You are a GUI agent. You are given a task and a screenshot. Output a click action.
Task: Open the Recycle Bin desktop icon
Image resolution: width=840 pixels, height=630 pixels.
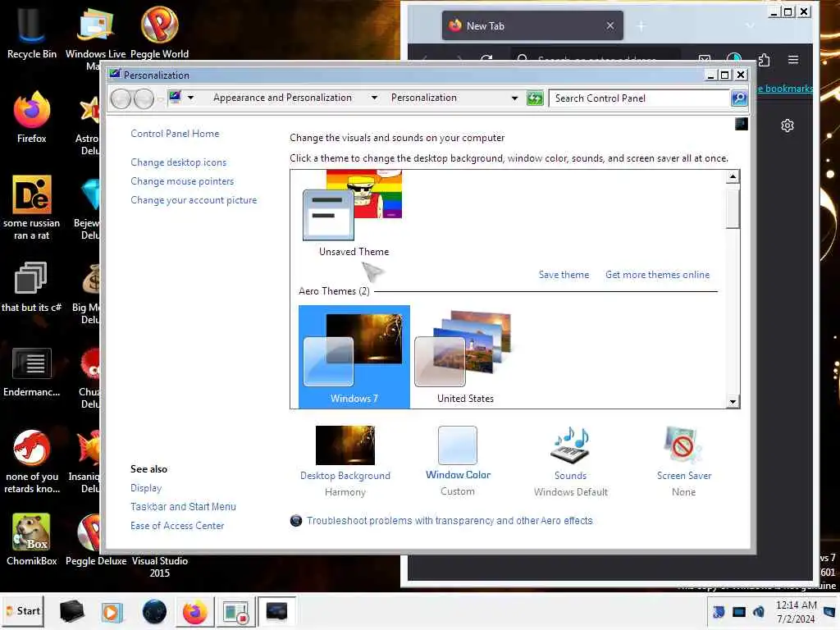[x=32, y=32]
